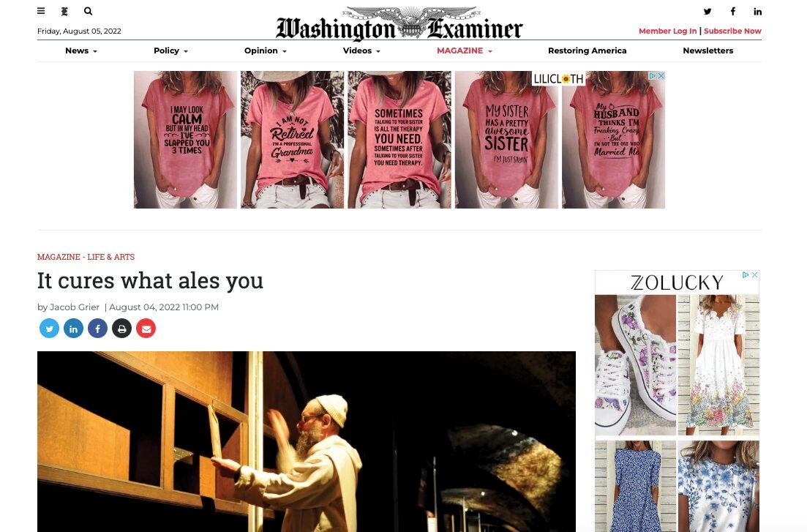Expand the Policy dropdown menu
Viewport: 807px width, 532px height.
point(171,50)
